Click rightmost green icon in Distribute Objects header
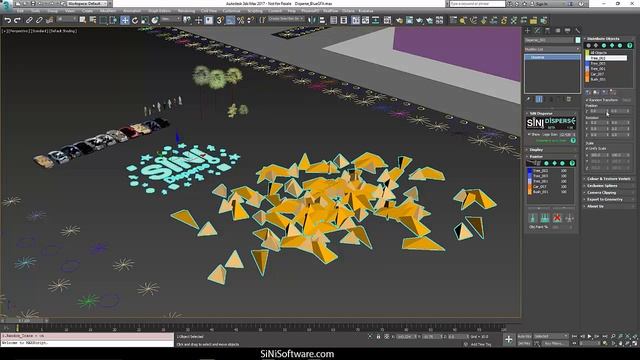Image resolution: width=640 pixels, height=360 pixels. tap(630, 45)
